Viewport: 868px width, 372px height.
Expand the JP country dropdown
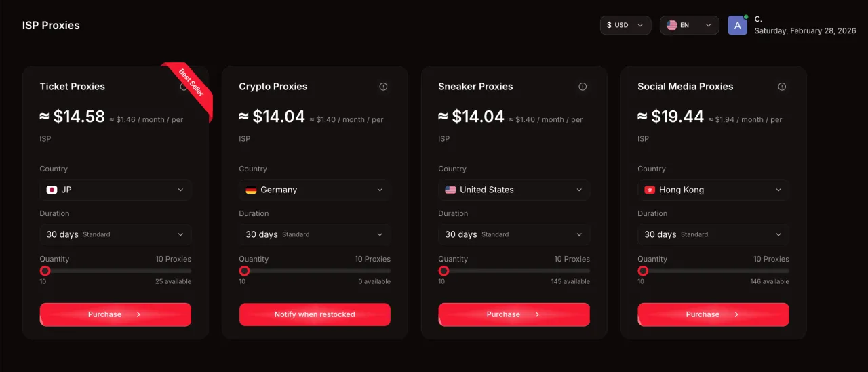115,190
